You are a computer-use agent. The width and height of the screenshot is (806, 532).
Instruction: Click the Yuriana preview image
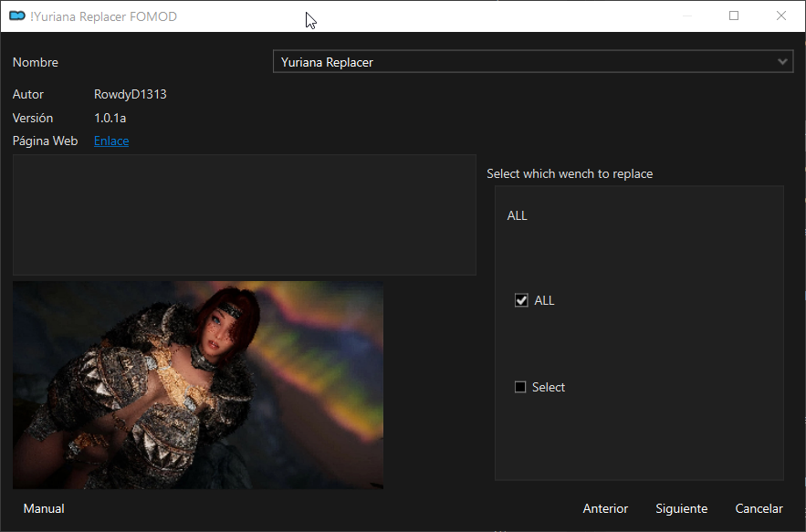(198, 384)
